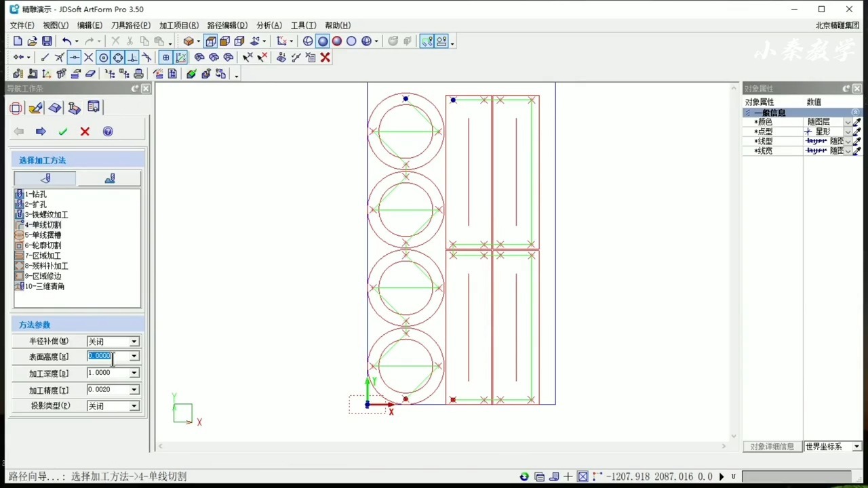Screen dimensions: 868x488
Task: Toggle the perpendicular snap
Action: (x=133, y=58)
